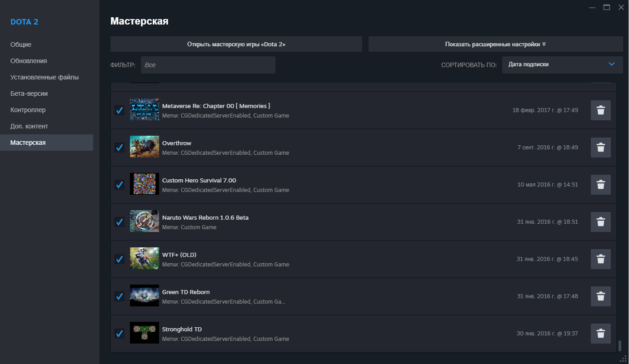Remove WTF+ (OLD) using trash icon

tap(600, 259)
